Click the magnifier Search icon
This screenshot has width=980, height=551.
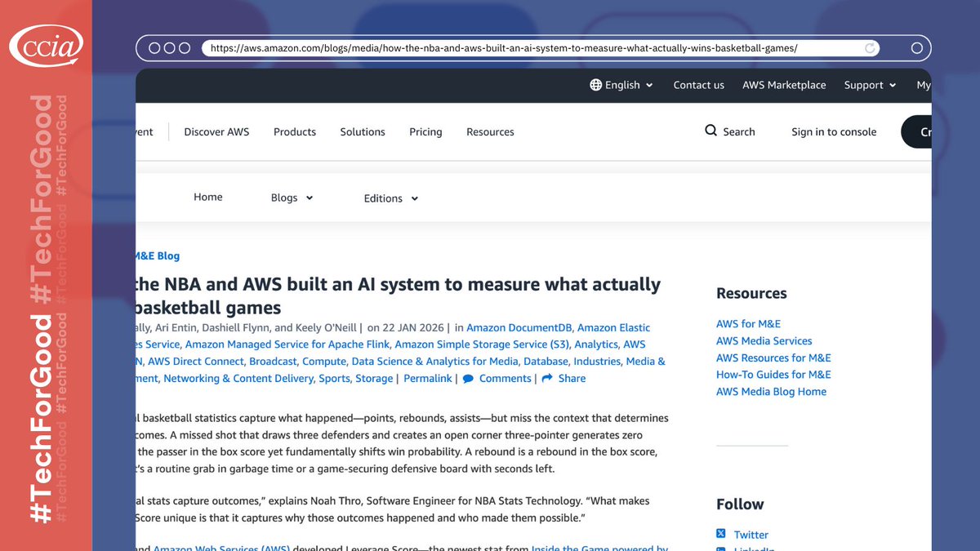[711, 131]
